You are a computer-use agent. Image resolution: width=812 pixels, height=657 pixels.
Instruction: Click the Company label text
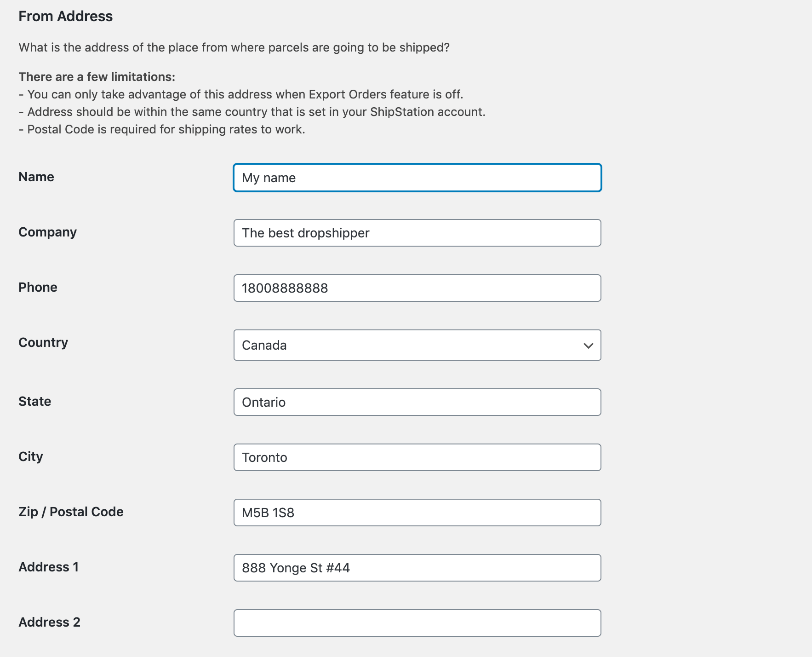(47, 232)
